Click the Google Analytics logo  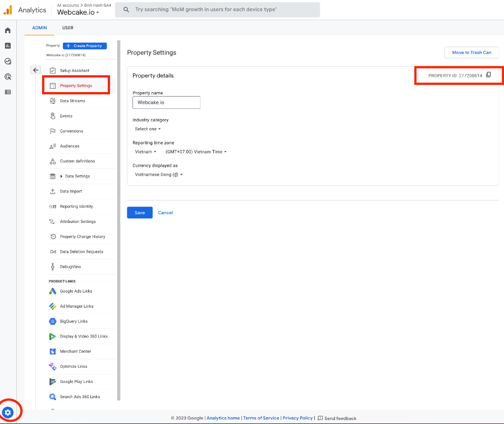click(8, 10)
